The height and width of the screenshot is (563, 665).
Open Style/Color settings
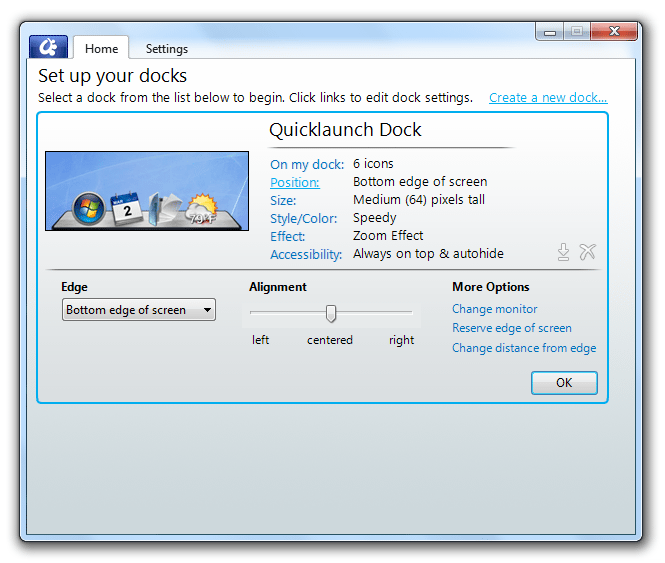tap(303, 218)
